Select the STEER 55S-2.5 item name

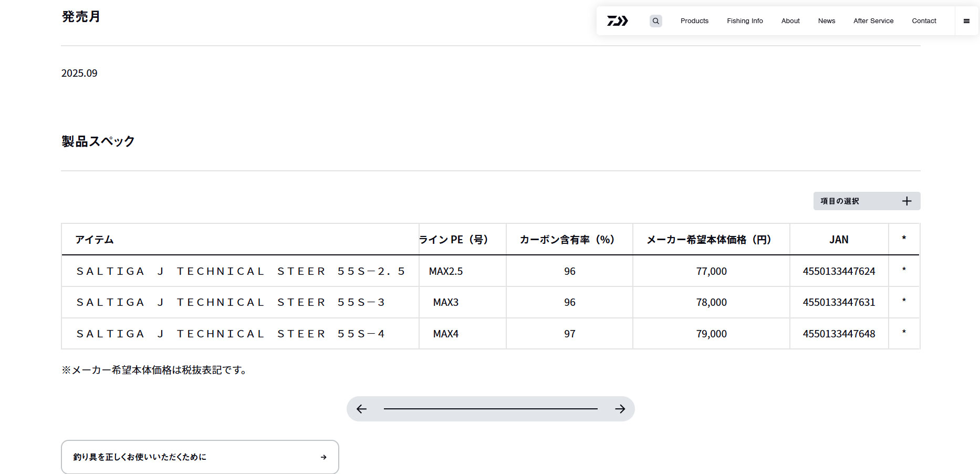click(241, 271)
